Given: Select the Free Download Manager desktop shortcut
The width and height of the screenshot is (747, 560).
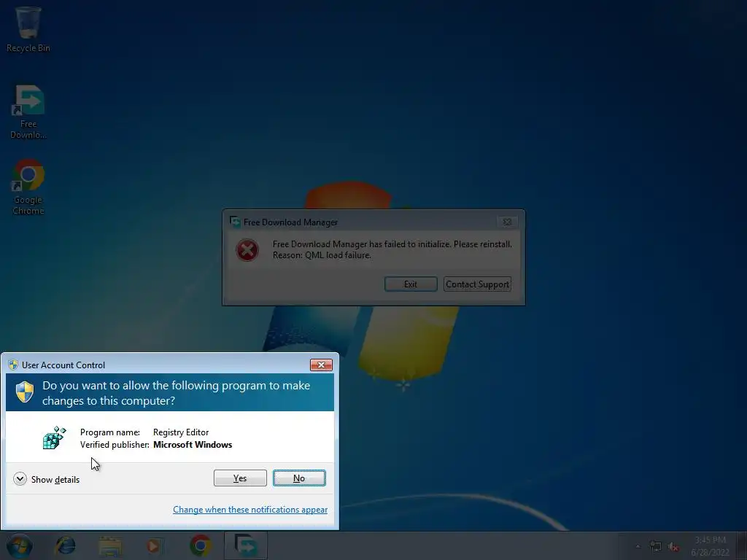Looking at the screenshot, I should pyautogui.click(x=28, y=112).
